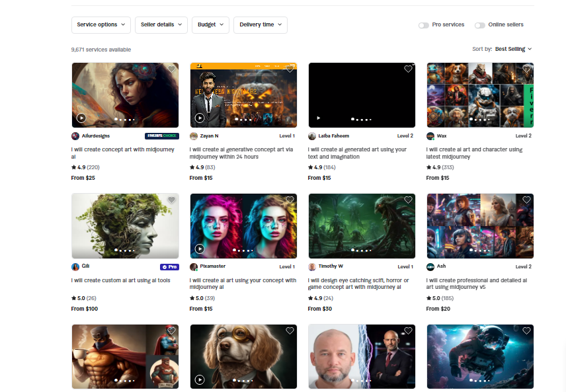Open the moss-covered head thumbnail by Gili
566x392 pixels.
[x=125, y=226]
